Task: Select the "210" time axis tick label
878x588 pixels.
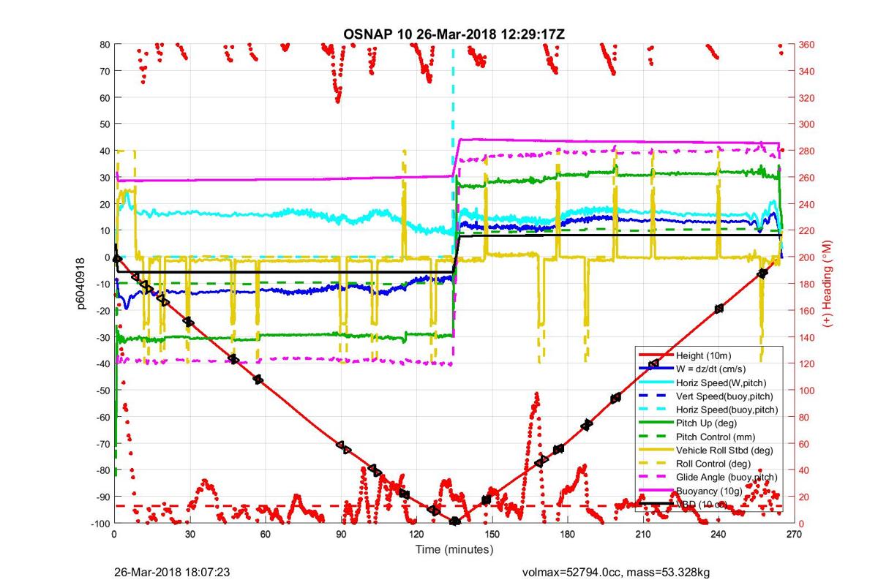Action: click(x=643, y=535)
